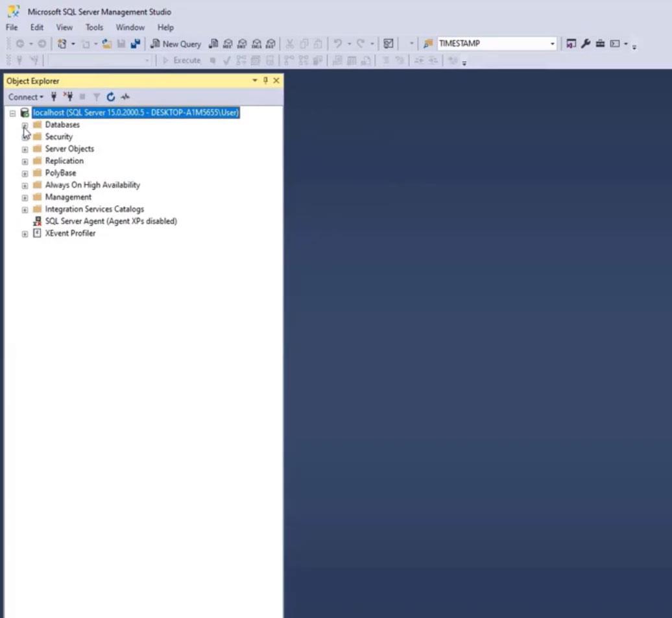
Task: Click the Find in Files icon
Action: 427,43
